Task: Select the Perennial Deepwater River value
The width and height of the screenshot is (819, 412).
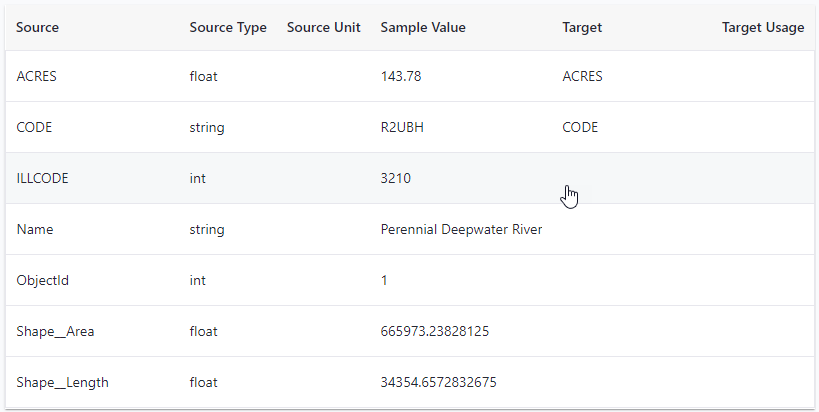Action: [461, 230]
